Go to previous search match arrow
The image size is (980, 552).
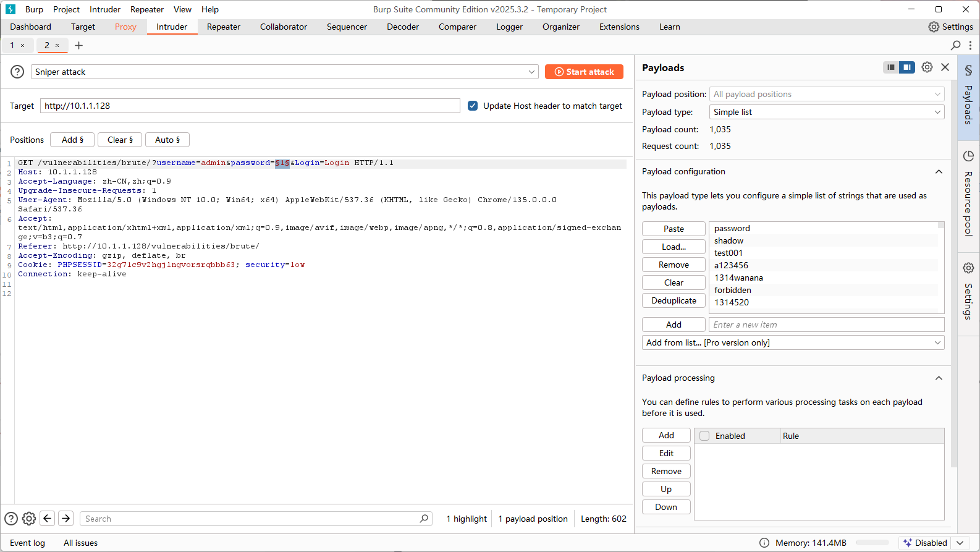point(48,519)
